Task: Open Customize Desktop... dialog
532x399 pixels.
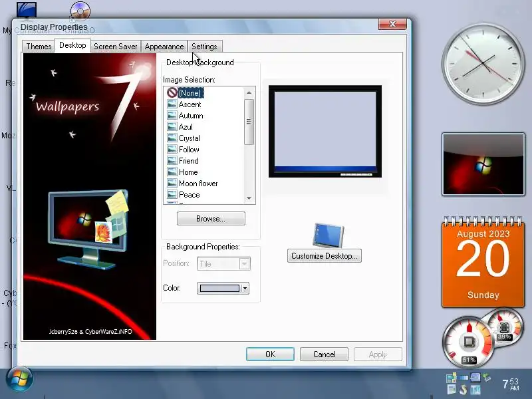Action: (325, 256)
